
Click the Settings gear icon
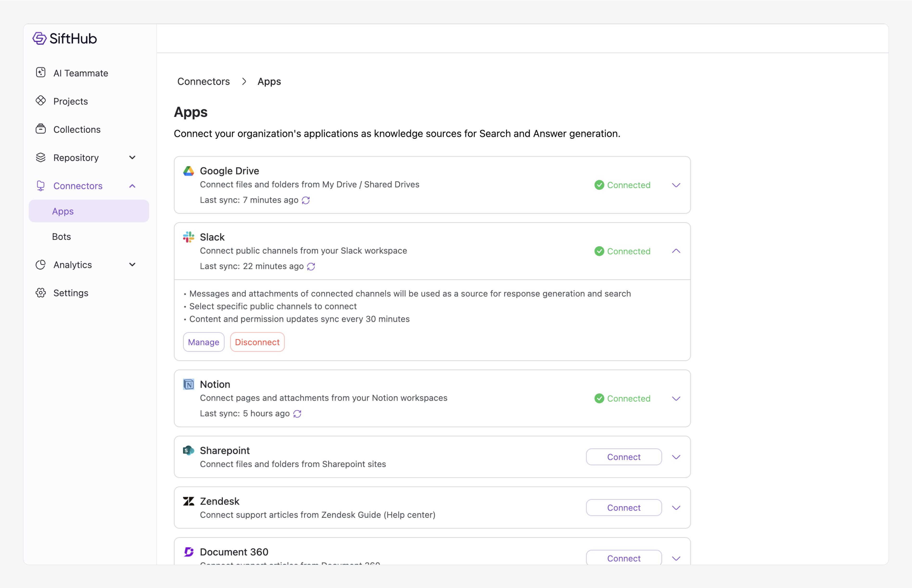click(x=40, y=293)
